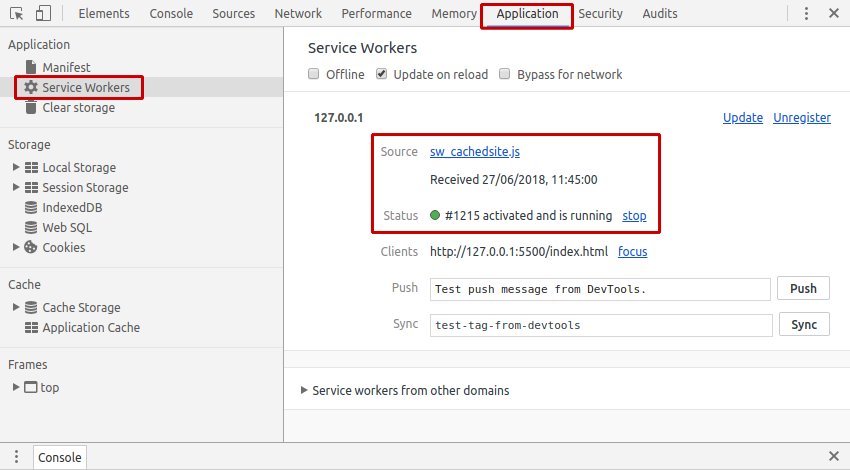
Task: Click the Update link
Action: pyautogui.click(x=743, y=118)
